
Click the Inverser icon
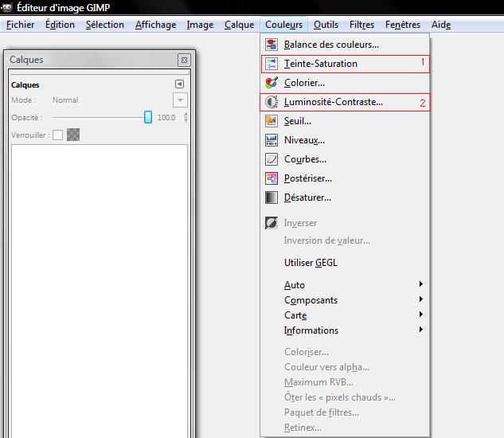coord(272,223)
